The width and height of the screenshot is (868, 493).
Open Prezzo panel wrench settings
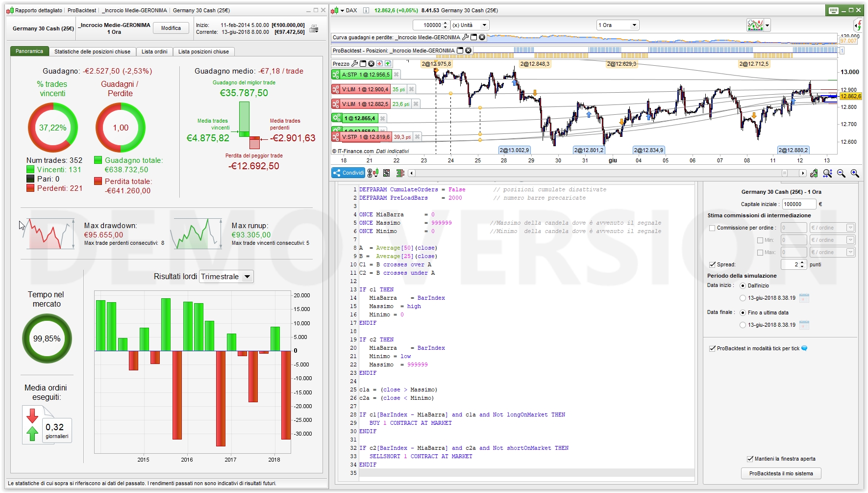355,64
